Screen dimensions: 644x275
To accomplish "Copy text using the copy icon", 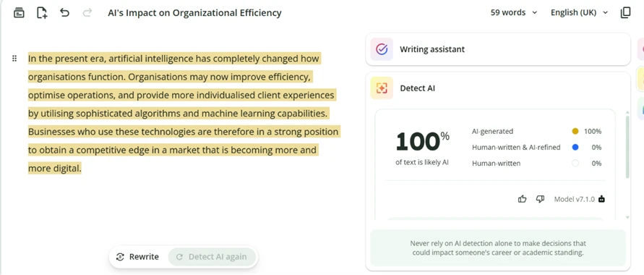I will (625, 13).
